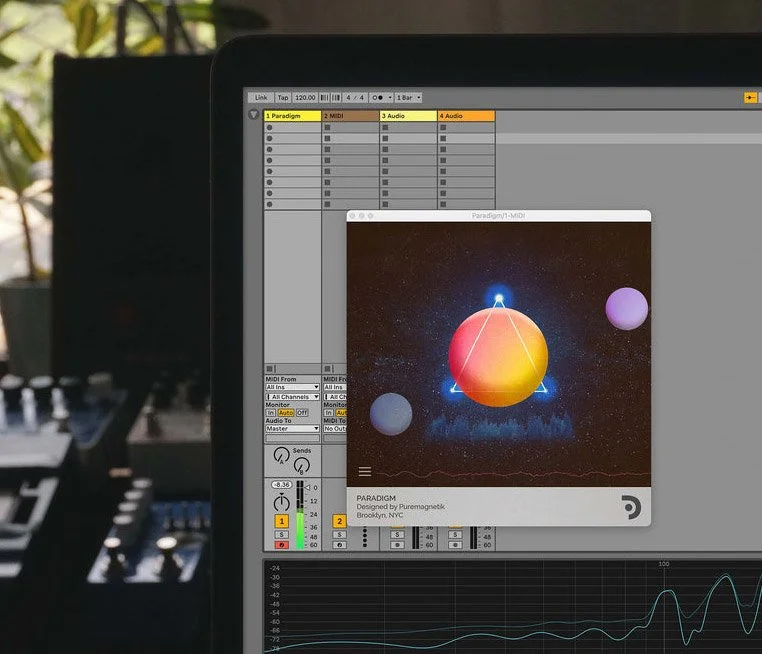The image size is (762, 654).
Task: Click the first clip stop square of 3 Audio
Action: pyautogui.click(x=385, y=127)
